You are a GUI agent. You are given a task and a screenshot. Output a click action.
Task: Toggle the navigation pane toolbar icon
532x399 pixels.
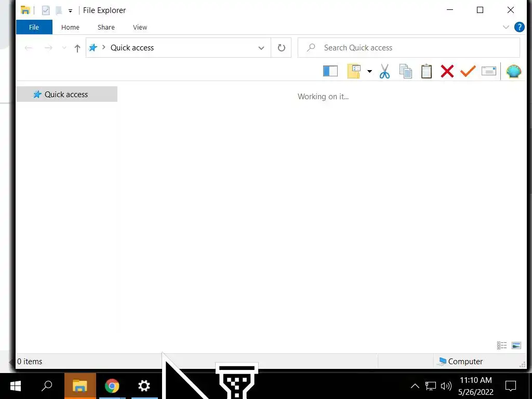[x=330, y=71]
